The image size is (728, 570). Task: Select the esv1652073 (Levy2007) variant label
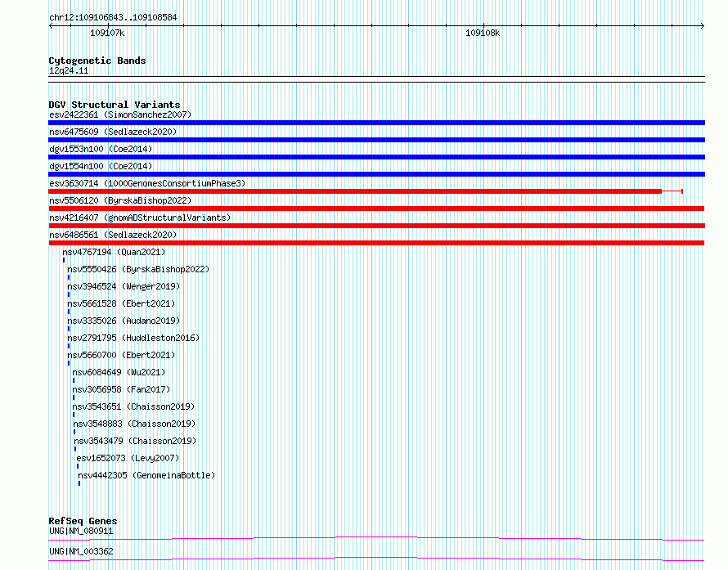pyautogui.click(x=128, y=458)
